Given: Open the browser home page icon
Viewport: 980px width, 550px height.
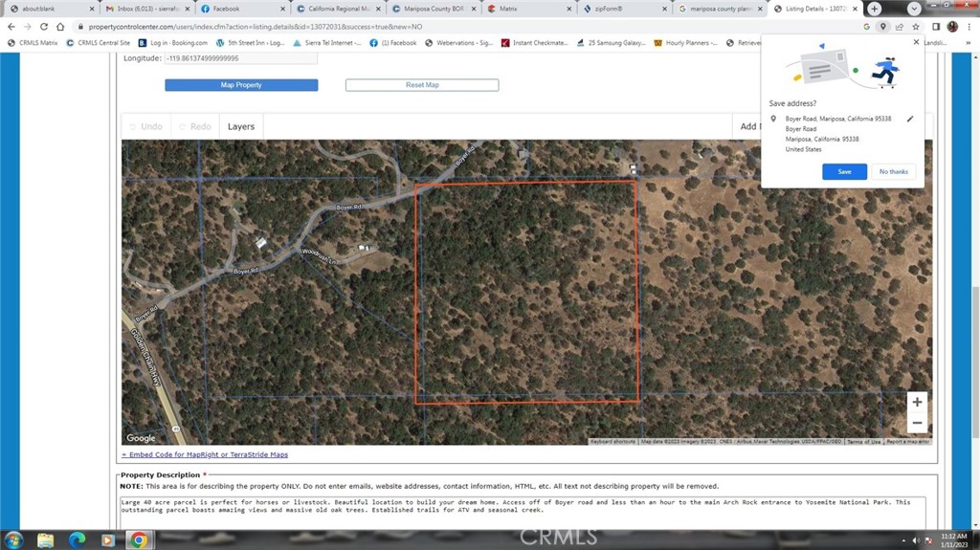Looking at the screenshot, I should click(x=60, y=27).
